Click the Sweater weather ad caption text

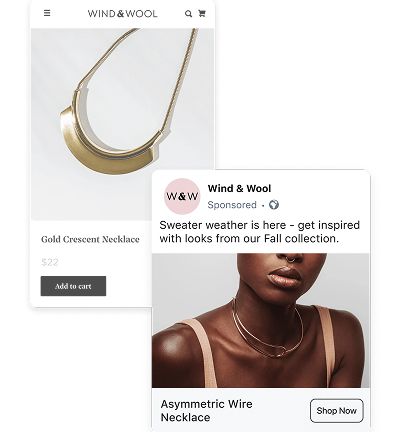(259, 232)
